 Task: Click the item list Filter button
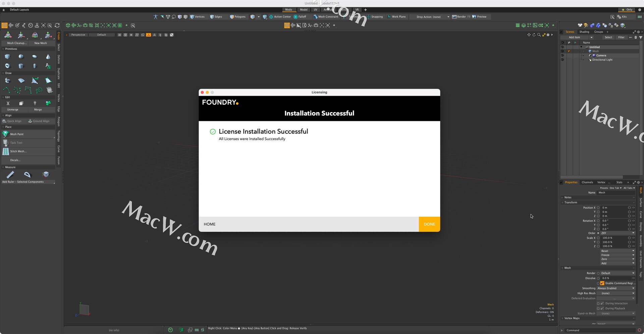click(x=621, y=37)
